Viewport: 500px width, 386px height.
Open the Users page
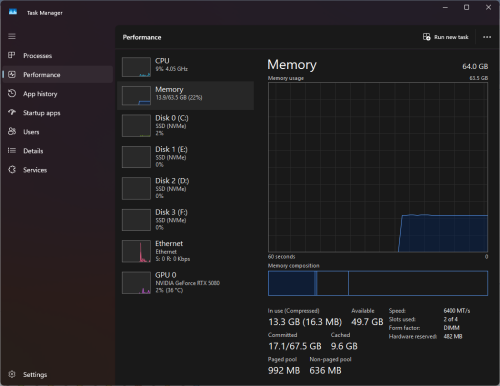tap(58, 132)
